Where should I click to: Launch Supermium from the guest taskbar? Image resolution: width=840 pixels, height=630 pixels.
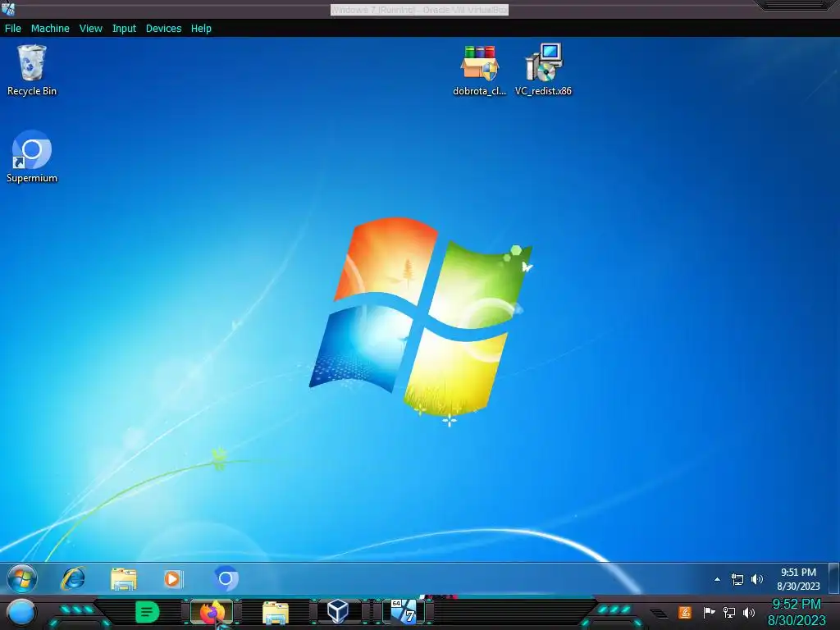(x=226, y=578)
